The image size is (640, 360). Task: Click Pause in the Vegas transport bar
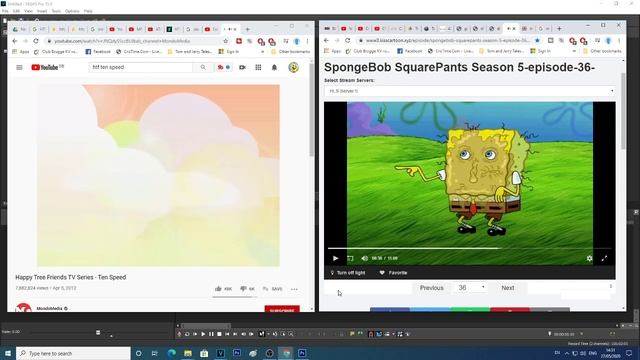tap(211, 334)
